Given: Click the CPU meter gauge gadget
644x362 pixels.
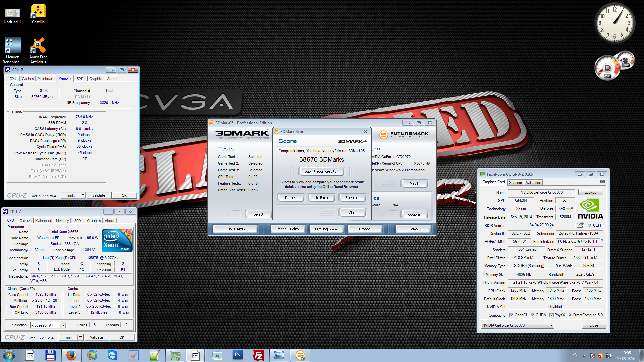Looking at the screenshot, I should tap(607, 68).
